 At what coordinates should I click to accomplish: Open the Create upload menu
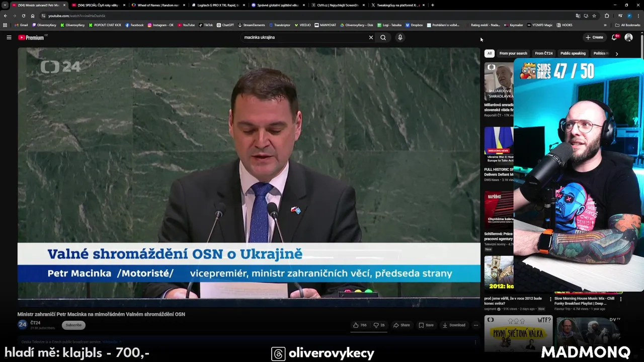click(594, 37)
